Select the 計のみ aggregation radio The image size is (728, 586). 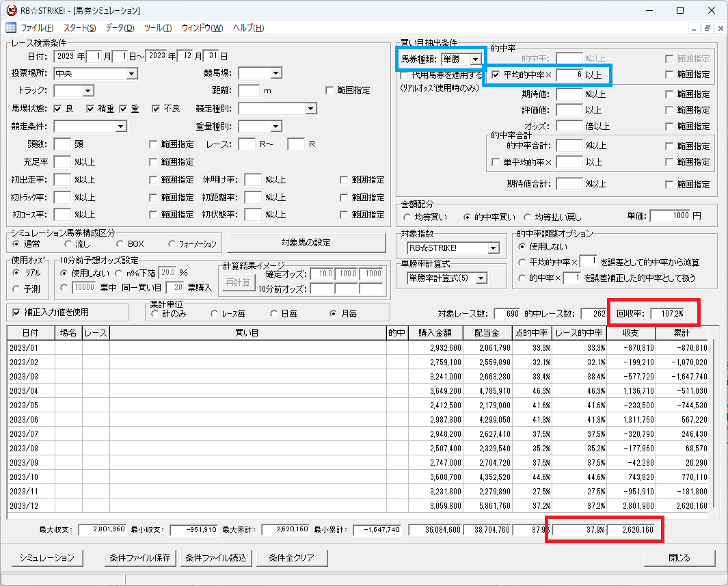pos(154,314)
